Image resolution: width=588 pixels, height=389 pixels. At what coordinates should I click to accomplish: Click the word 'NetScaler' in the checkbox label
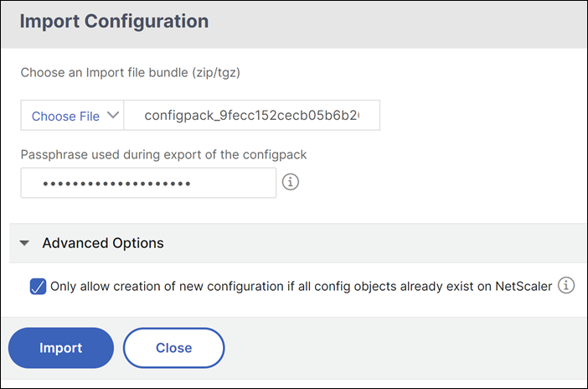[524, 287]
